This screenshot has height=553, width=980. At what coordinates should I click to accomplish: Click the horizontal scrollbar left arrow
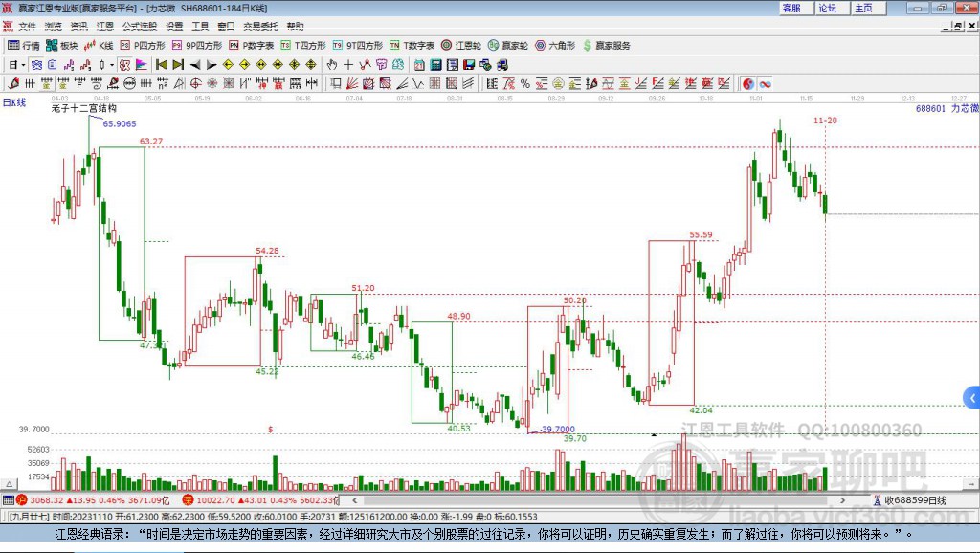pyautogui.click(x=354, y=500)
